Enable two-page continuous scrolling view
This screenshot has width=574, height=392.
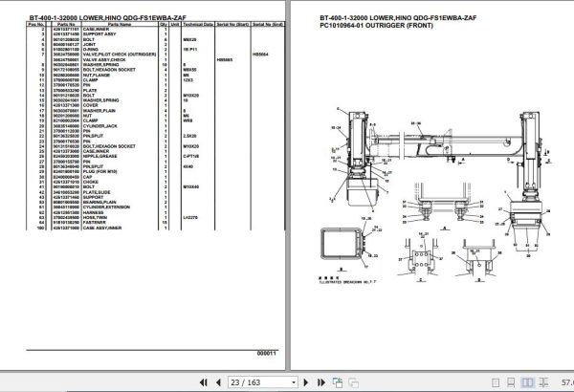pyautogui.click(x=544, y=382)
